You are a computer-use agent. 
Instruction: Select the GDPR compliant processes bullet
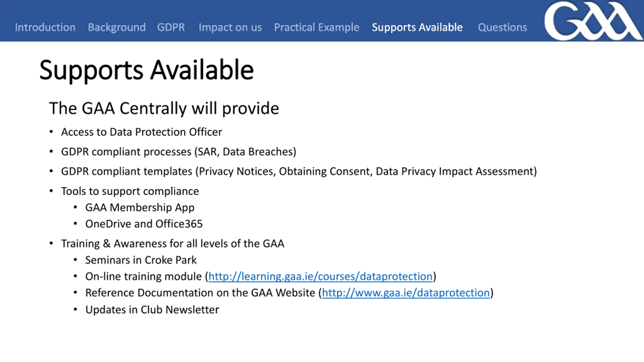tap(179, 152)
